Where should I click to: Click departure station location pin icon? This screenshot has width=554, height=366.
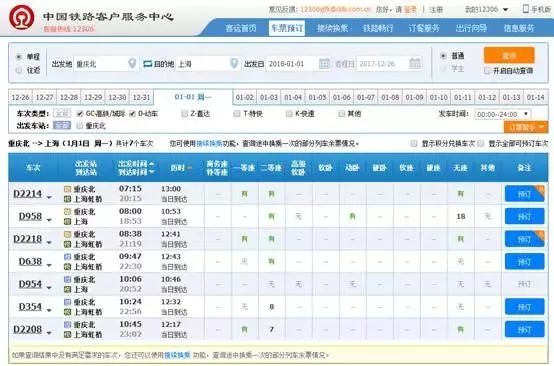[x=132, y=64]
